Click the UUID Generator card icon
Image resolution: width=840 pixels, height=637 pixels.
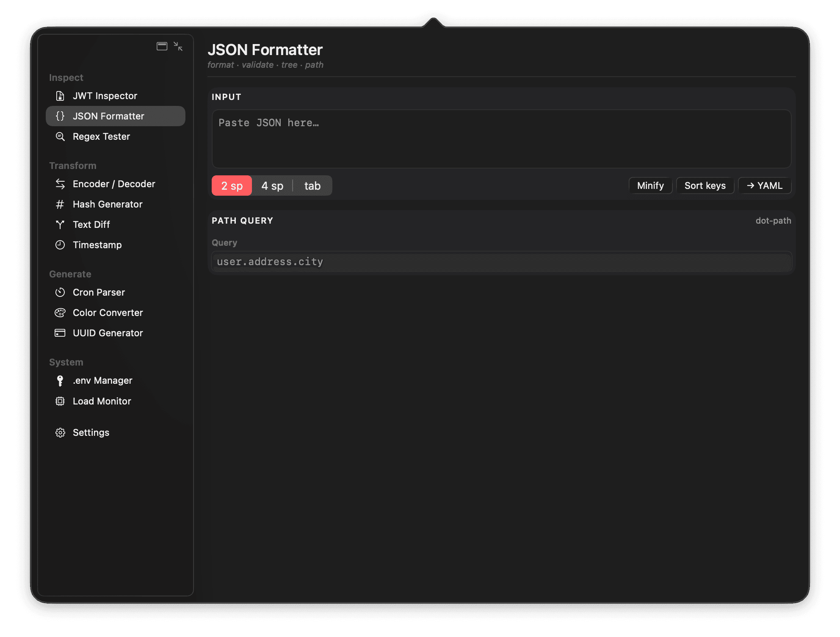point(60,333)
